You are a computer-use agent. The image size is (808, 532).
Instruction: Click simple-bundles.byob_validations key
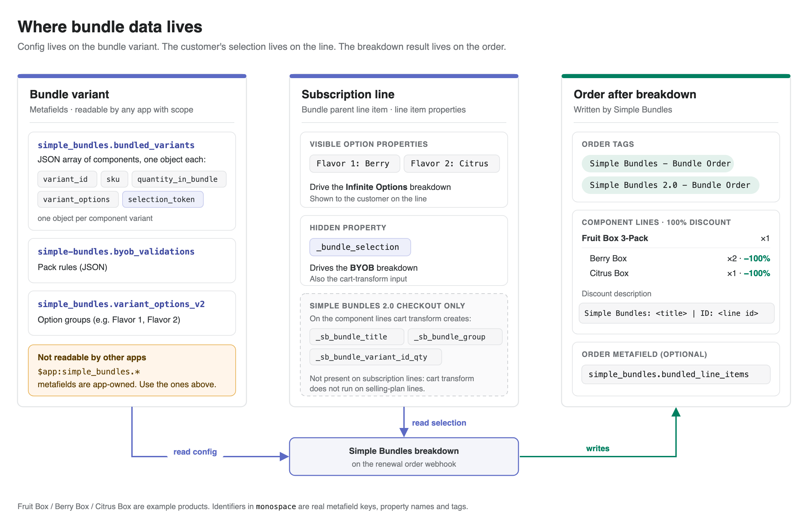(x=116, y=252)
